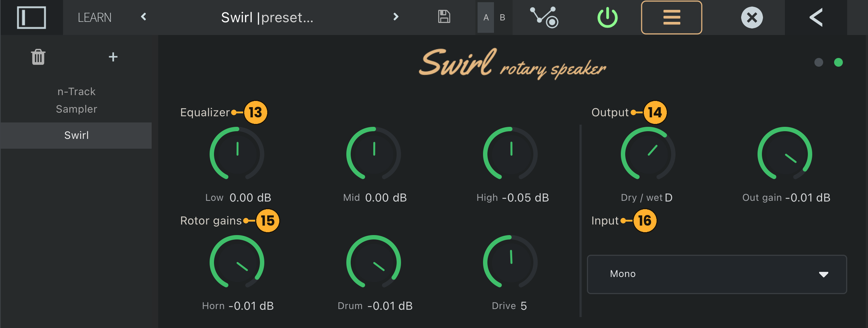Click the LEARN button
This screenshot has width=868, height=328.
tap(94, 17)
